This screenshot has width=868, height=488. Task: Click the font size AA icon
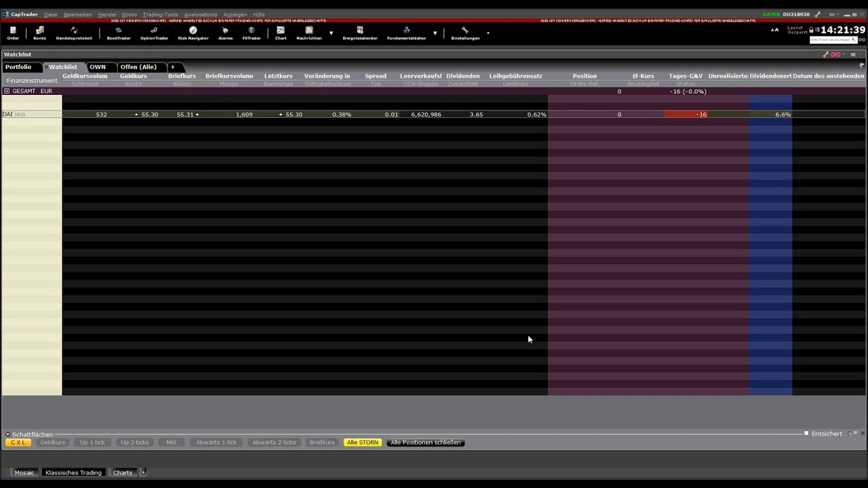pos(775,30)
